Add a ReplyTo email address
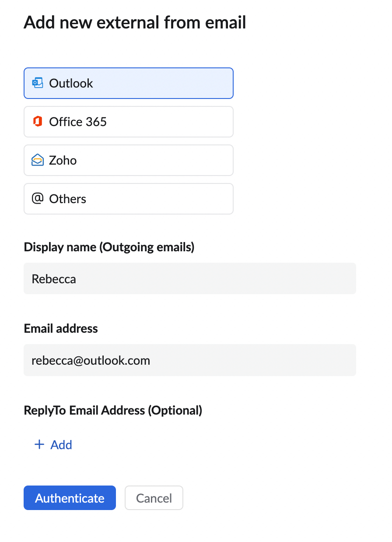Viewport: 392px width, 542px height. click(53, 445)
